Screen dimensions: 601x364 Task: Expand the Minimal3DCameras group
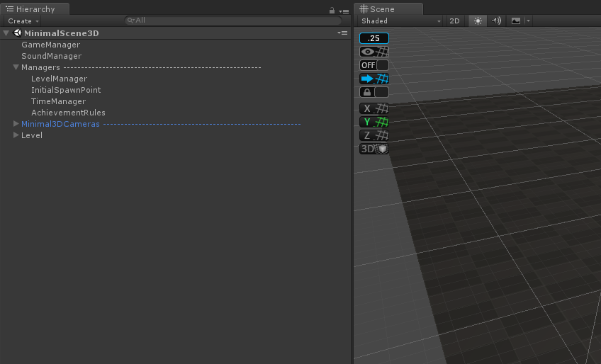pos(16,123)
